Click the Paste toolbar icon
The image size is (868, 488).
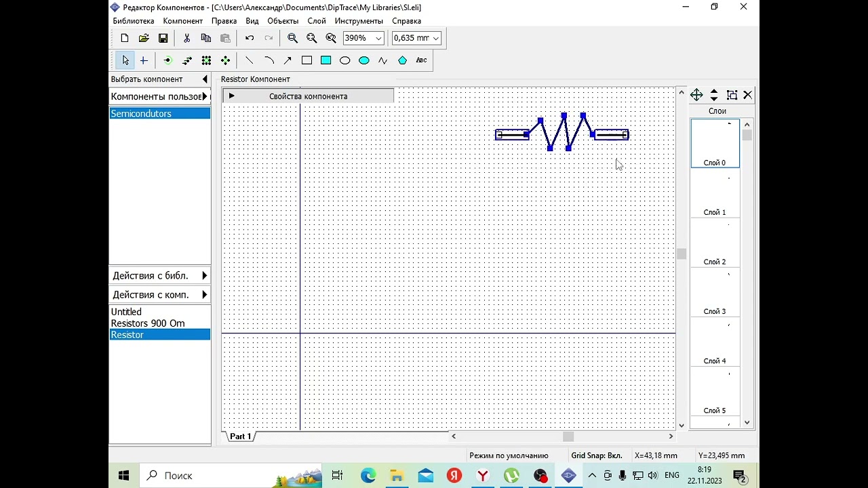[225, 39]
